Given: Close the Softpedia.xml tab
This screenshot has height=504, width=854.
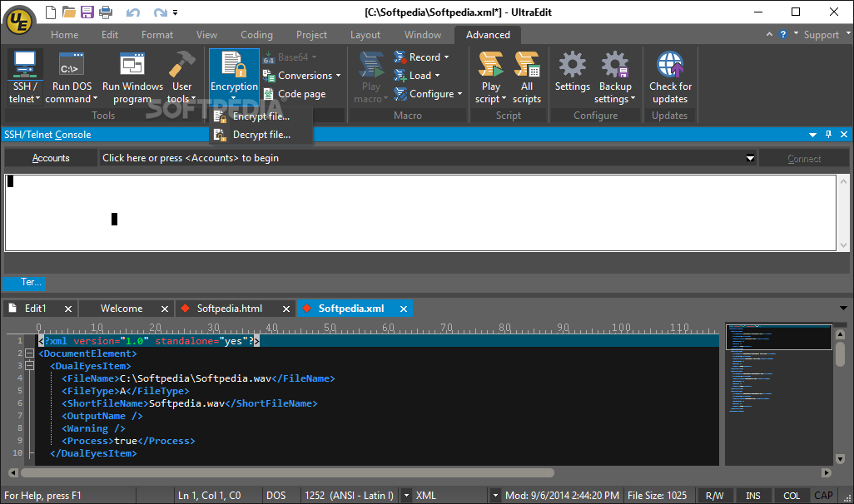Looking at the screenshot, I should point(404,309).
